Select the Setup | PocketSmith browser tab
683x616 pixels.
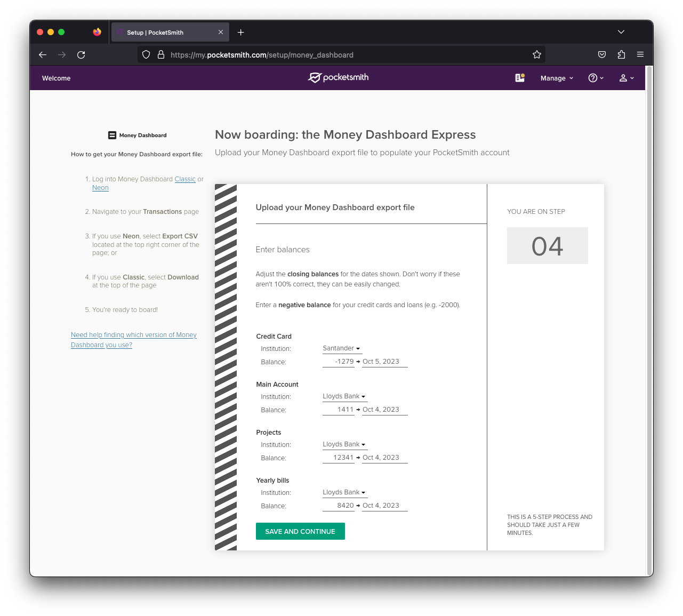click(160, 32)
